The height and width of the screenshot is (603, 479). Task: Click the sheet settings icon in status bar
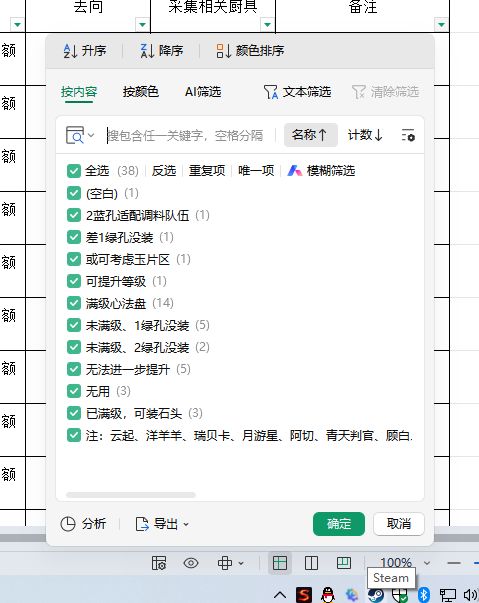pos(159,563)
